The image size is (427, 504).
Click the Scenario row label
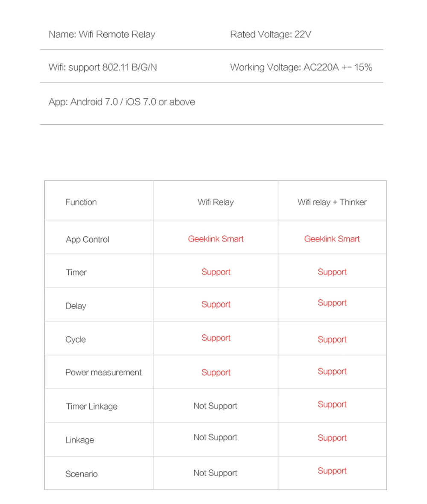(81, 474)
